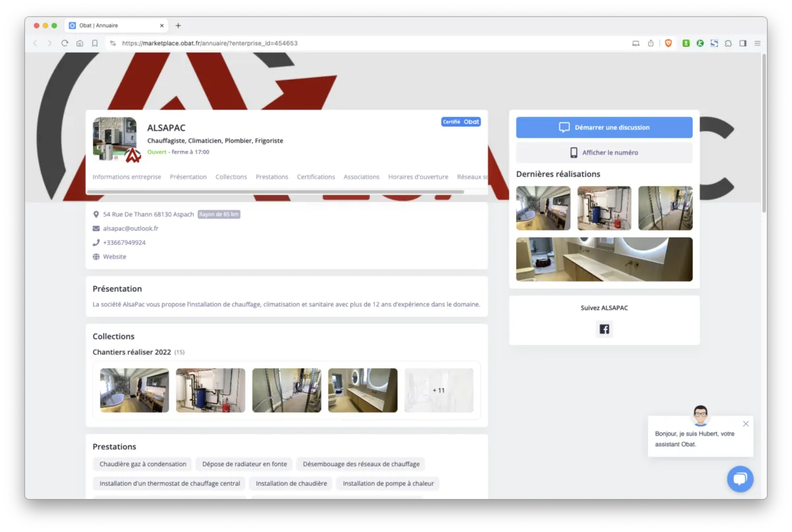
Task: Open the blue chat widget bubble
Action: point(741,479)
